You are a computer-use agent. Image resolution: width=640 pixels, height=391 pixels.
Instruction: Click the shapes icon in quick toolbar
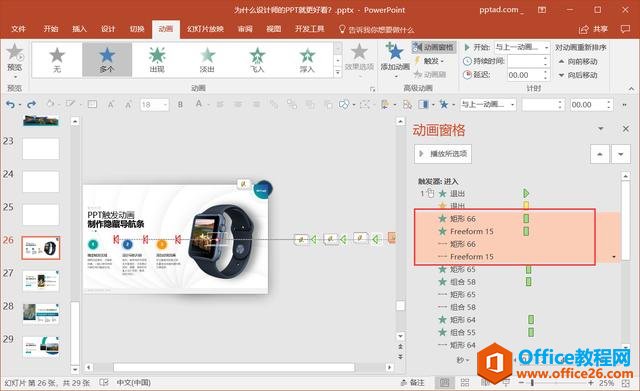click(x=344, y=105)
